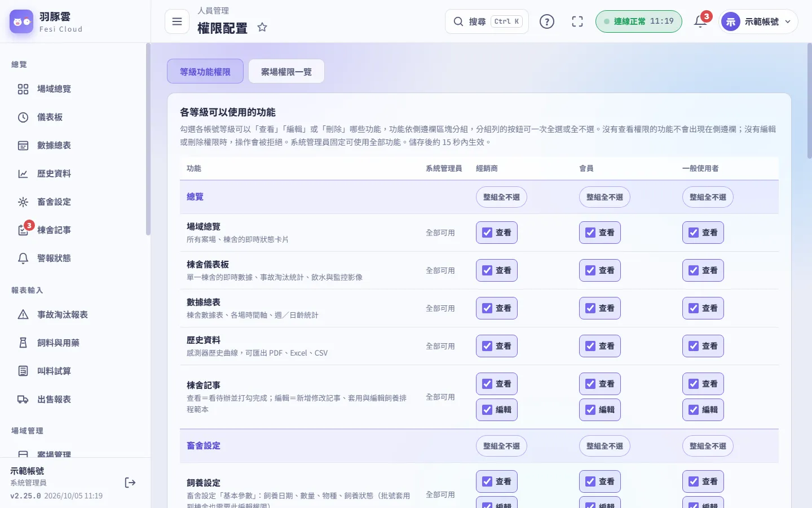The image size is (812, 508).
Task: Click 整組全不選 for 會員 in 總覽 group
Action: click(604, 197)
